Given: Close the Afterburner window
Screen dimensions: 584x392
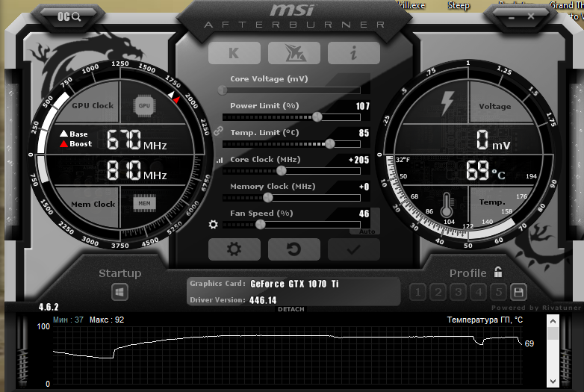Looking at the screenshot, I should [531, 16].
